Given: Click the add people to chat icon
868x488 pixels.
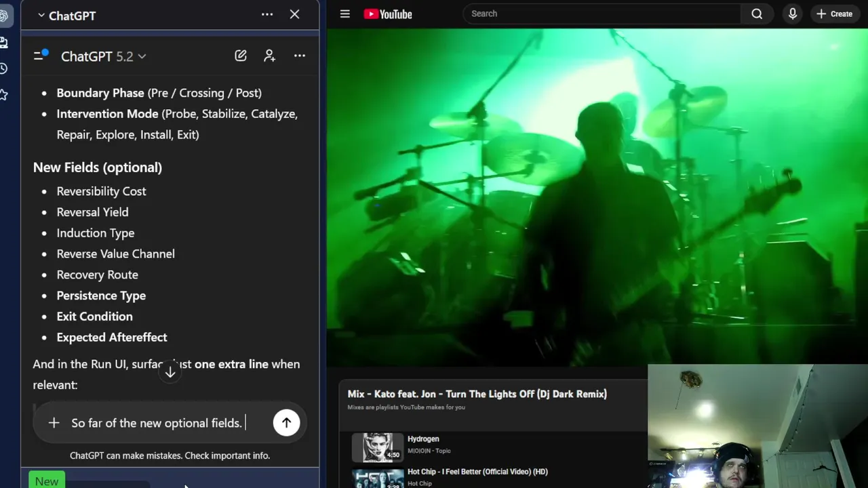Looking at the screenshot, I should tap(270, 56).
